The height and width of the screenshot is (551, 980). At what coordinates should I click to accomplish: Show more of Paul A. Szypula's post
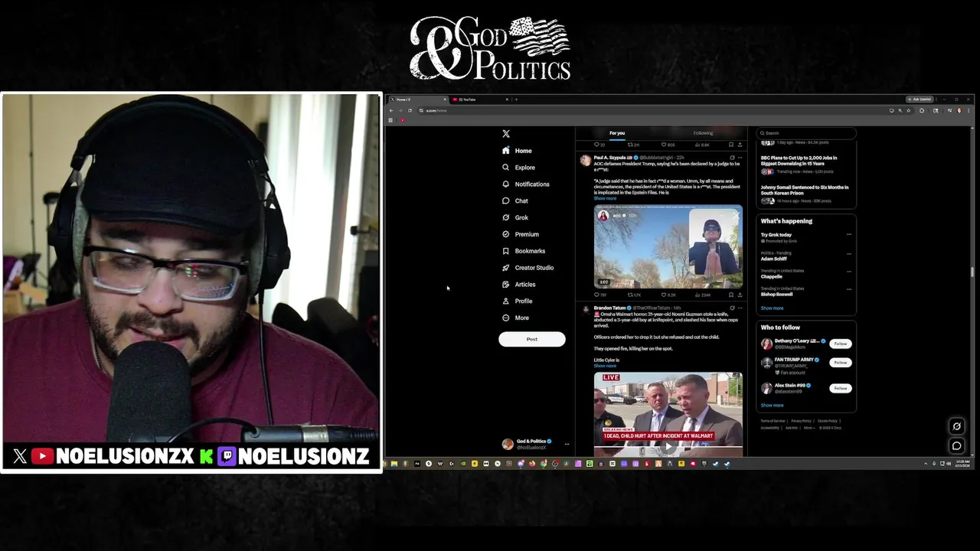(x=605, y=198)
